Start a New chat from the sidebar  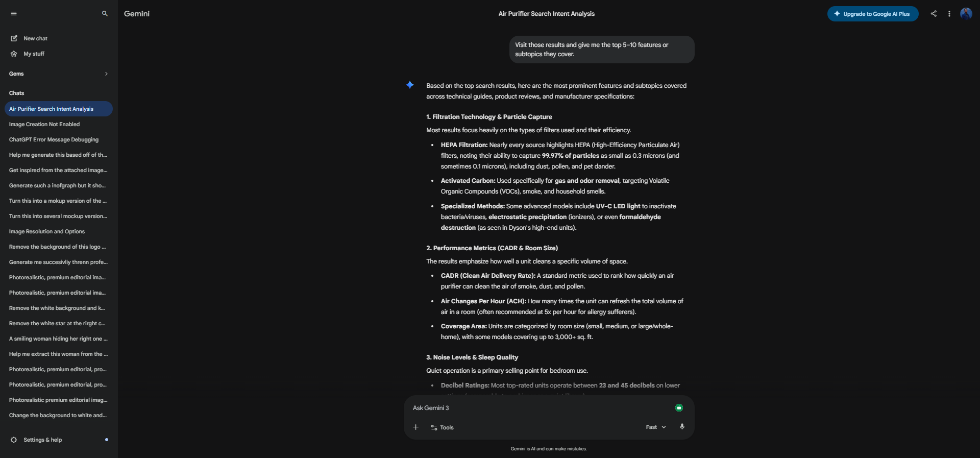(x=35, y=38)
